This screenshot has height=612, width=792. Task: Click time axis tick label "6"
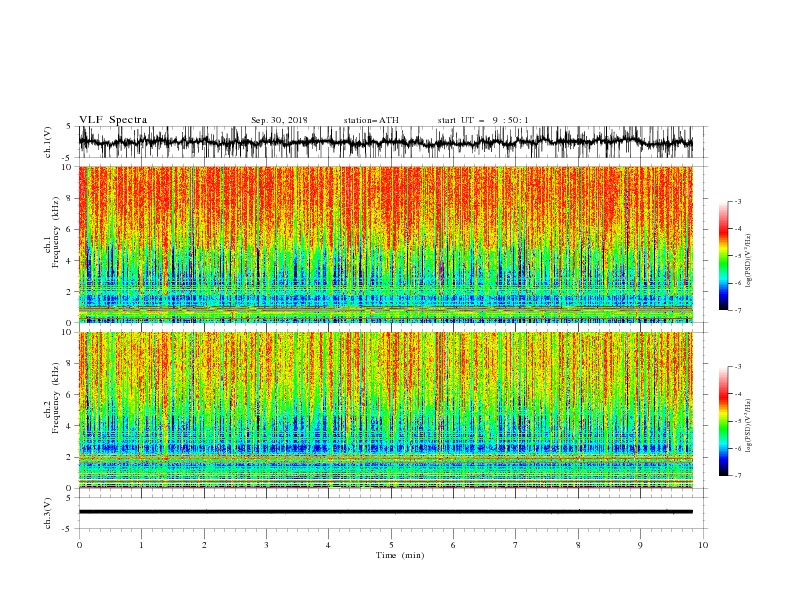point(453,545)
